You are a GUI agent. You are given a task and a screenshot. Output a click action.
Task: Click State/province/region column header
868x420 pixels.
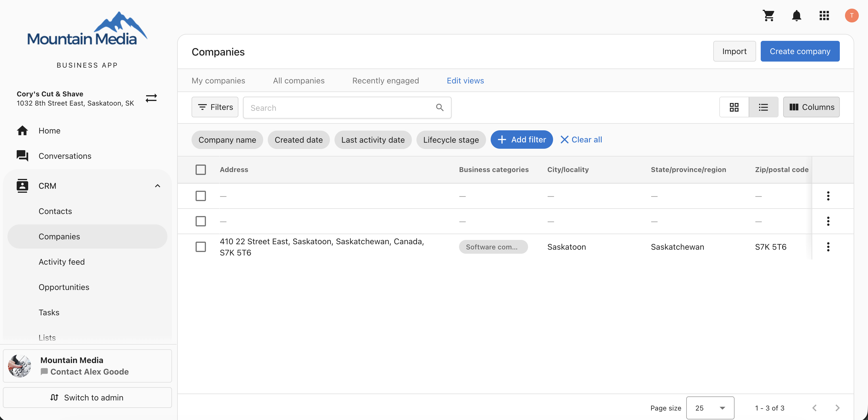coord(688,169)
